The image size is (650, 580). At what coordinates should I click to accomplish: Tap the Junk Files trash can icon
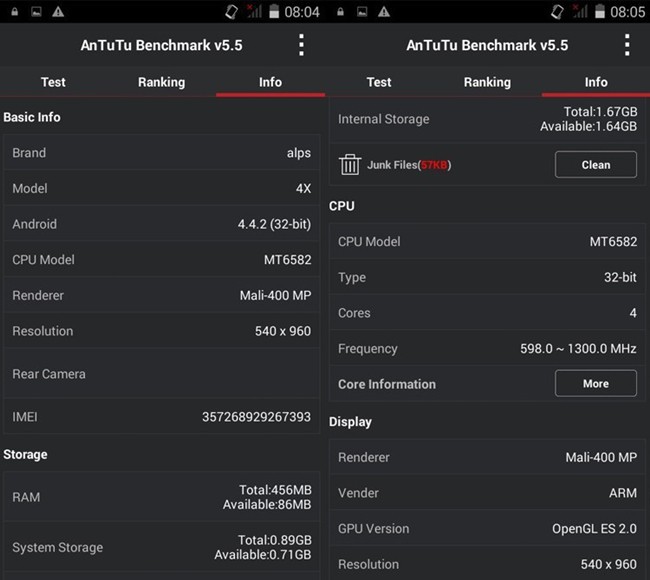(x=350, y=165)
